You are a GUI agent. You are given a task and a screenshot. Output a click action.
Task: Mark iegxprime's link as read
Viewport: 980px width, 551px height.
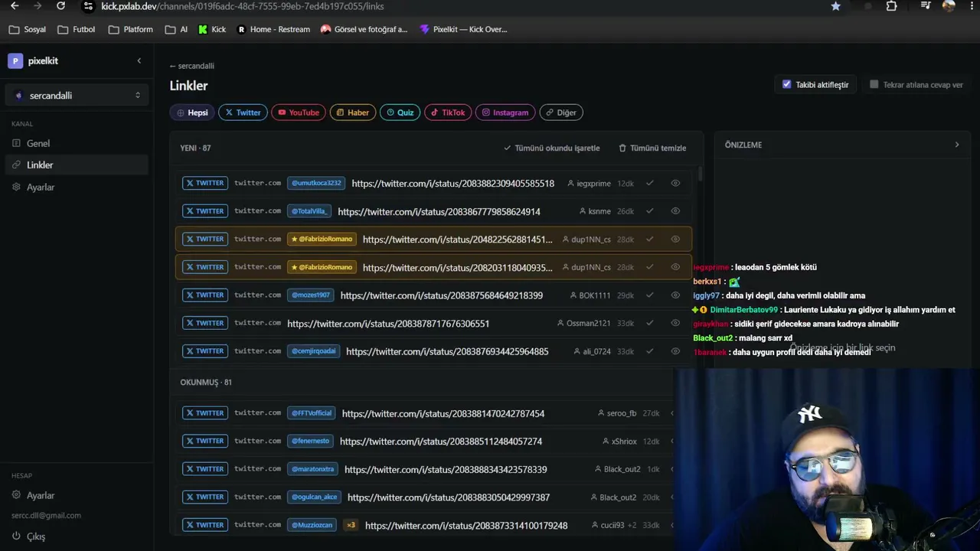[x=649, y=183]
